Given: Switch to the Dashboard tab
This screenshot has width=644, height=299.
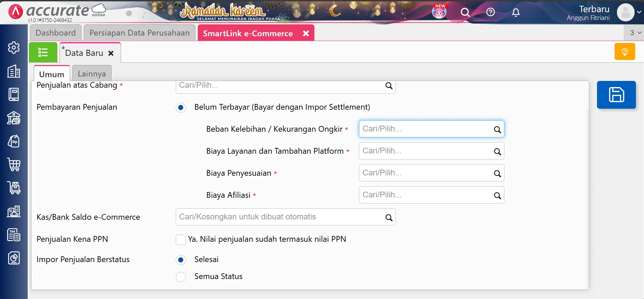Looking at the screenshot, I should (x=56, y=33).
